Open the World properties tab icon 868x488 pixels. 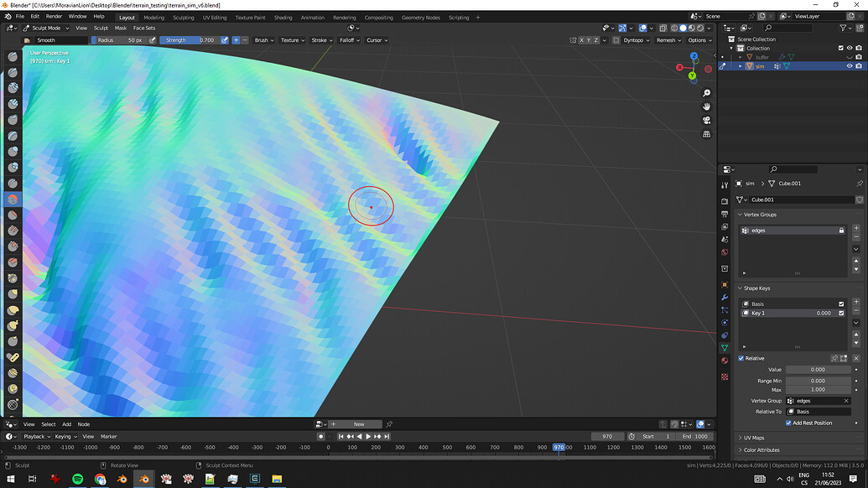pyautogui.click(x=725, y=252)
